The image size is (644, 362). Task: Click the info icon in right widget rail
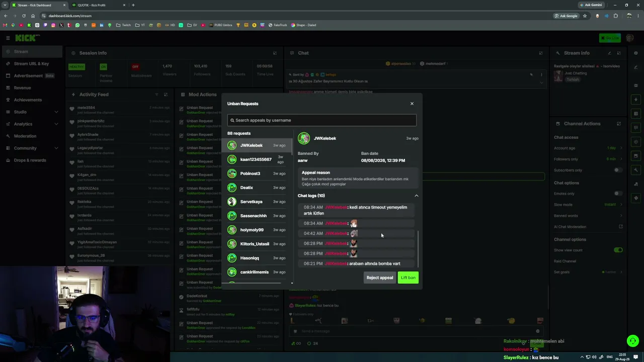636,53
